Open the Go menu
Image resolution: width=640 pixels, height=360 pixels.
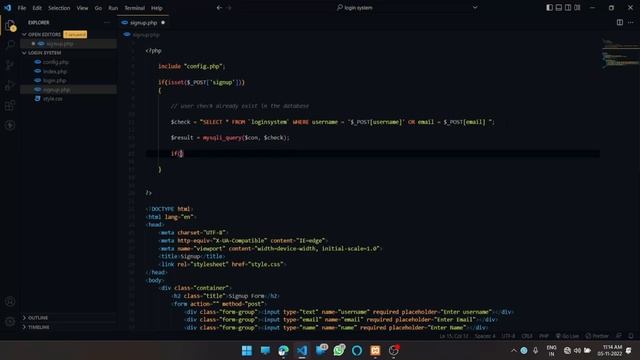click(x=98, y=8)
